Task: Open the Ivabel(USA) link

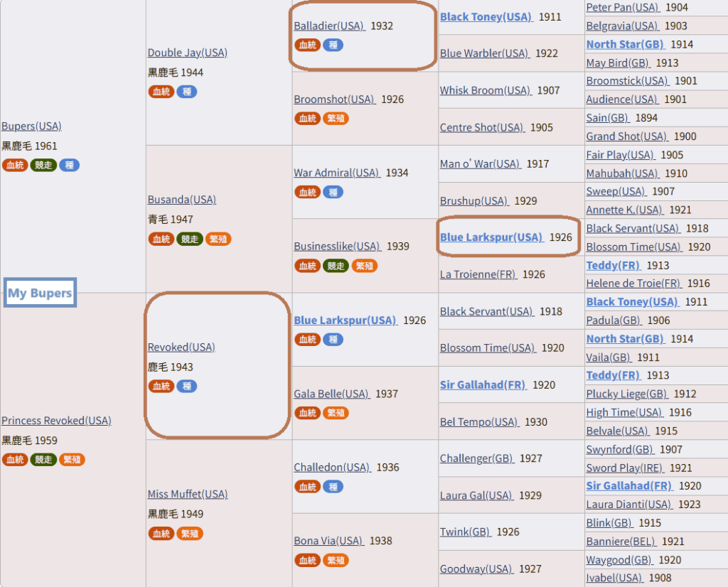Action: point(614,578)
